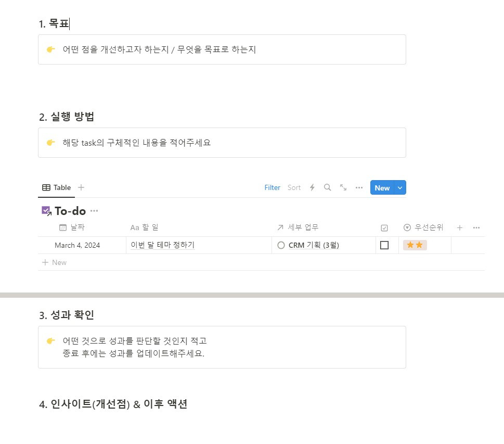
Task: Open the ••• menu next to To-do title
Action: pos(94,211)
